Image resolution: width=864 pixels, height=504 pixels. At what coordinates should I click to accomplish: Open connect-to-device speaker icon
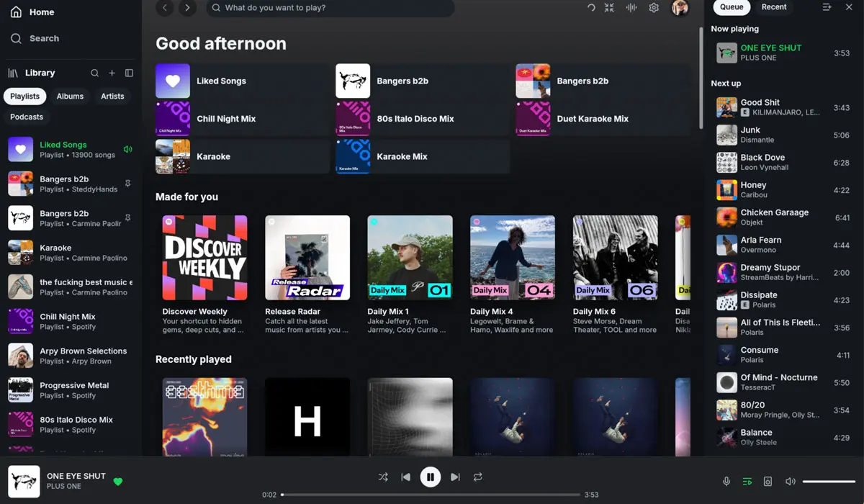(768, 481)
